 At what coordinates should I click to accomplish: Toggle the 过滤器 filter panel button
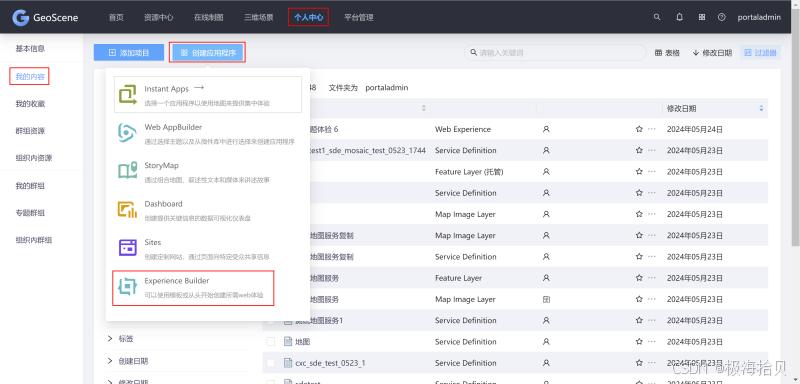point(760,53)
